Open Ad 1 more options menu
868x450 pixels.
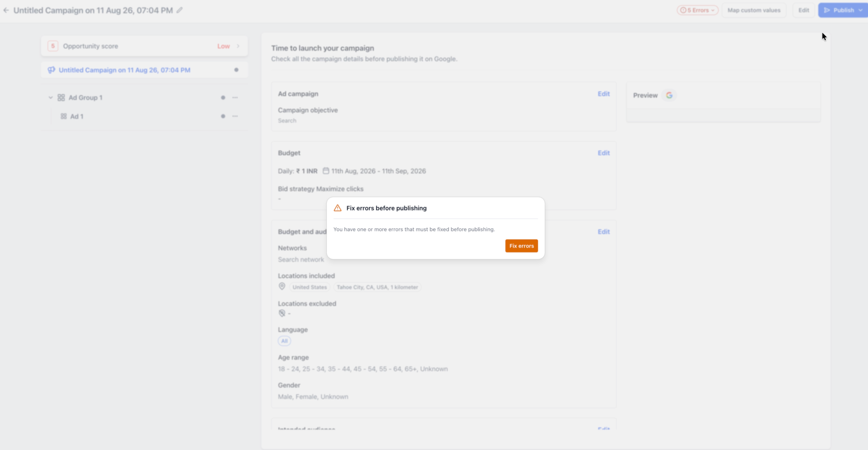235,116
